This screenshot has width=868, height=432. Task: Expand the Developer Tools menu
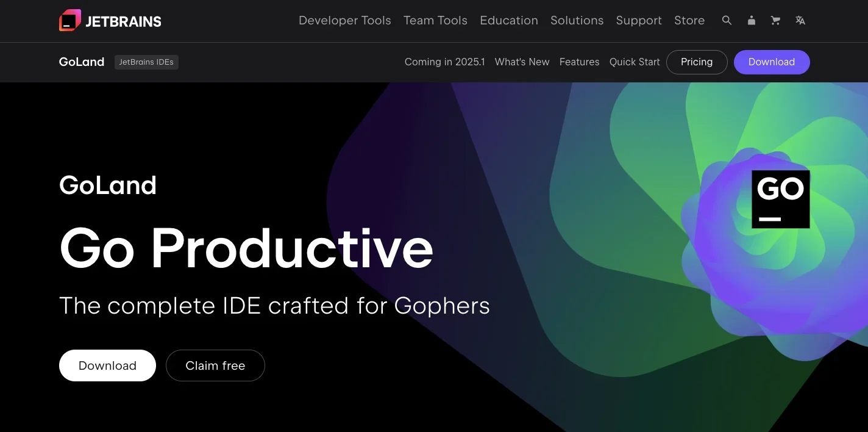pos(344,21)
